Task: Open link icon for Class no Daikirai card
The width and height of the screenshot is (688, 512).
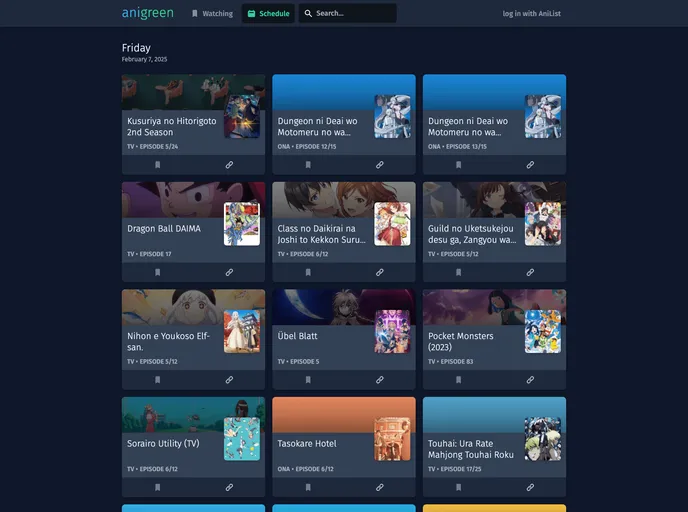Action: 380,272
